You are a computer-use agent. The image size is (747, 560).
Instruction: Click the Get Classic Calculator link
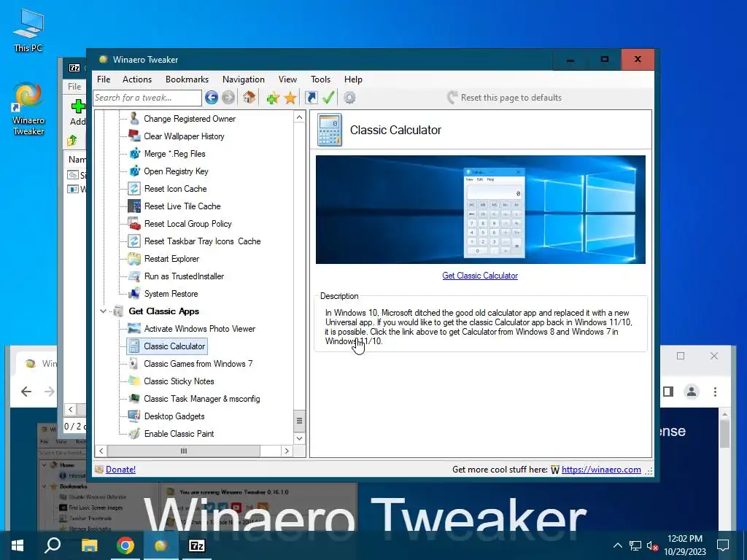[480, 276]
